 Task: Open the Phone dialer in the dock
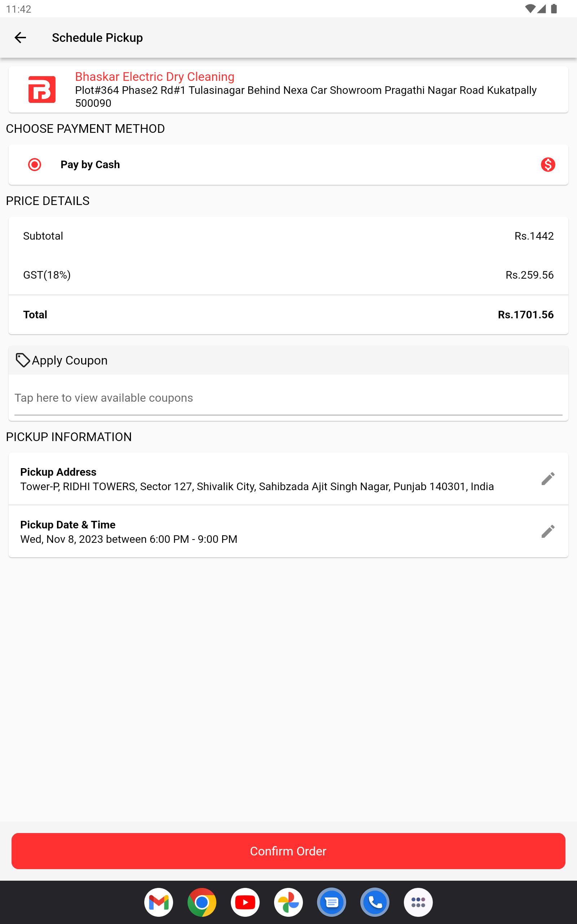375,902
